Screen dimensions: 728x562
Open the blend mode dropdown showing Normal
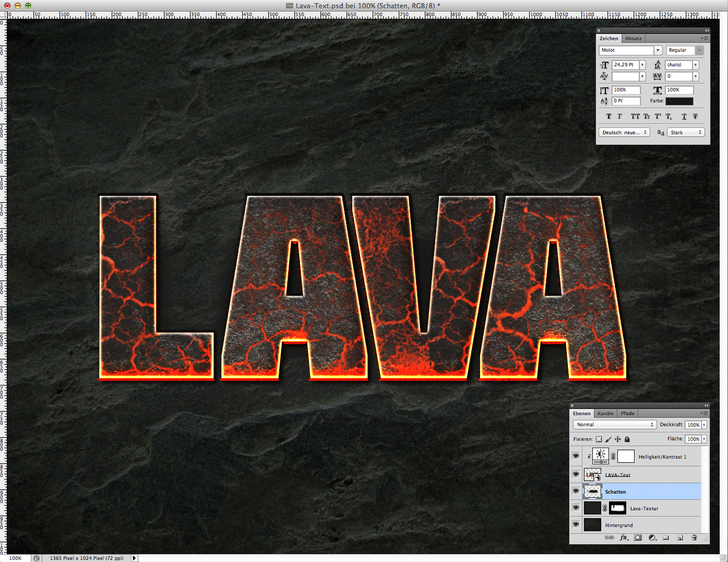click(x=615, y=425)
